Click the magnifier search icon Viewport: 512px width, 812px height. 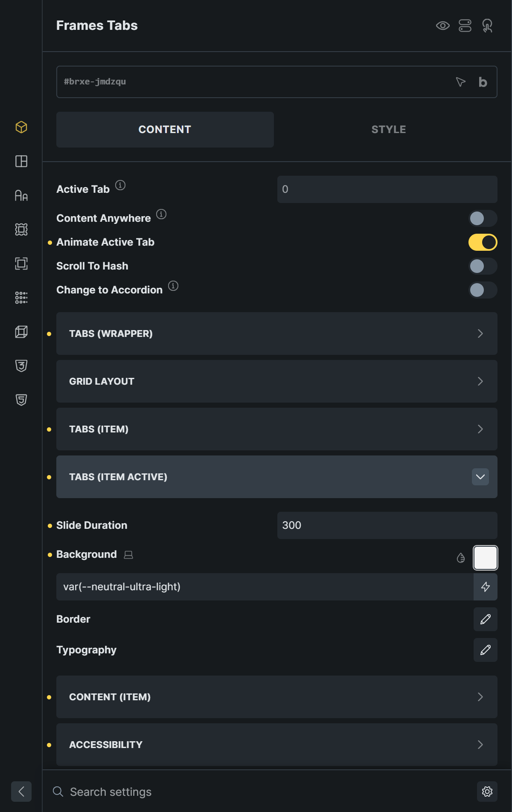click(58, 792)
